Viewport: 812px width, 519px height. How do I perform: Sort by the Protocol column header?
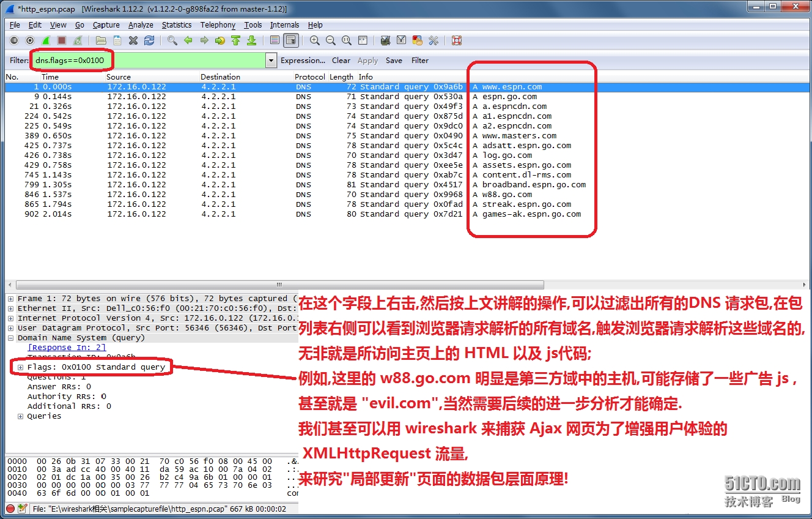pos(310,77)
